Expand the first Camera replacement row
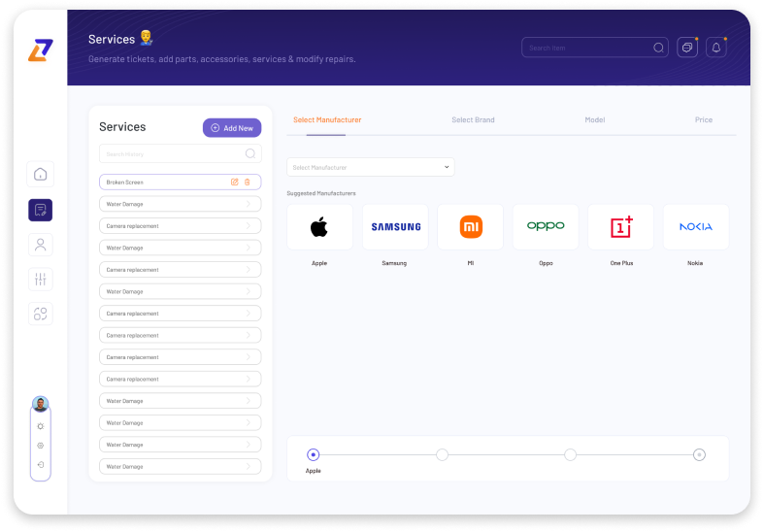764x532 pixels. pos(180,226)
